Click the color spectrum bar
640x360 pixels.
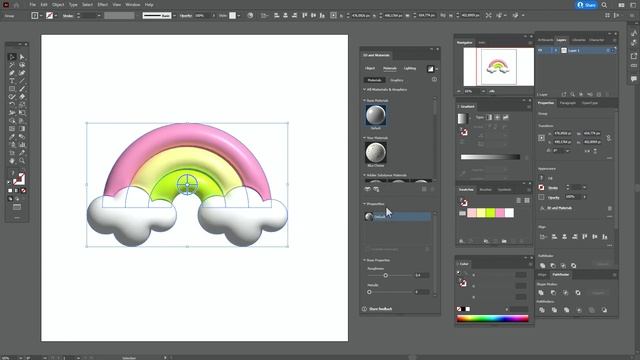click(x=493, y=319)
